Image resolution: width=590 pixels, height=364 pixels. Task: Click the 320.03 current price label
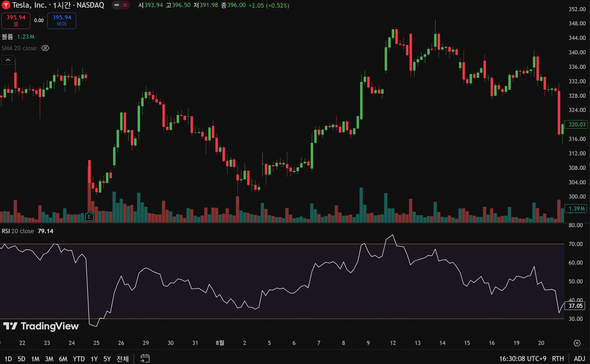[x=577, y=124]
